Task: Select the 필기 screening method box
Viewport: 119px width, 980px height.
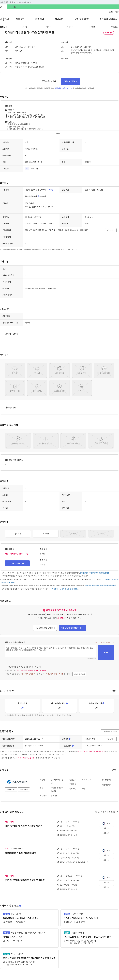Action: [x=73, y=533]
